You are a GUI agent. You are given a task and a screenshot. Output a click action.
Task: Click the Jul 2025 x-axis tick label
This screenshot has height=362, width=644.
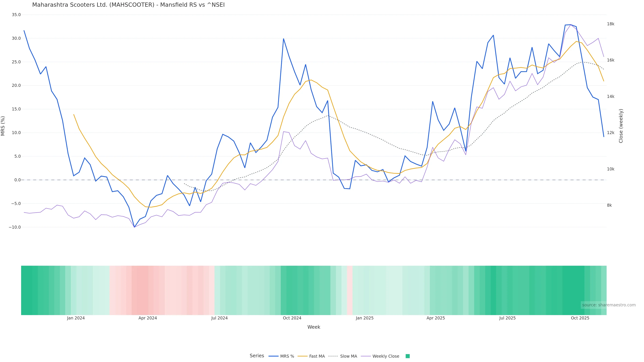point(507,318)
